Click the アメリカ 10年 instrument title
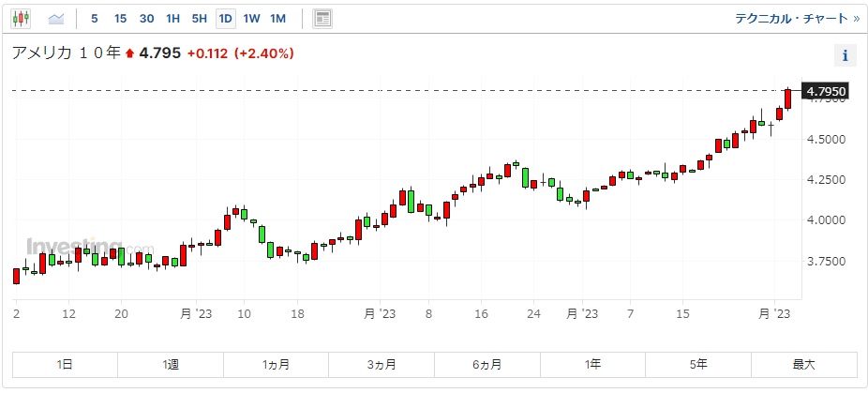The width and height of the screenshot is (868, 393). [66, 53]
